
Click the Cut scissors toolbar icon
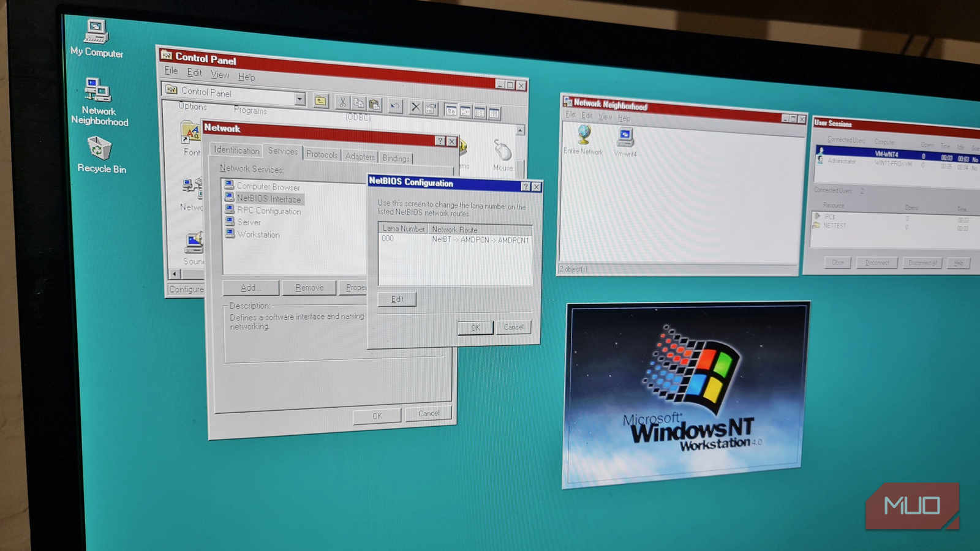[343, 103]
